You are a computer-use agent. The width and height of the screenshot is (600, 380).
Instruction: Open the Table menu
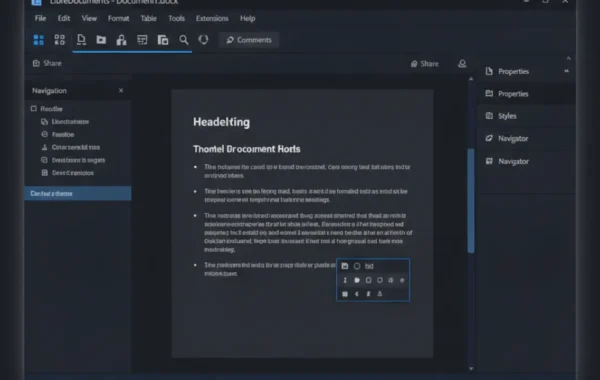148,18
